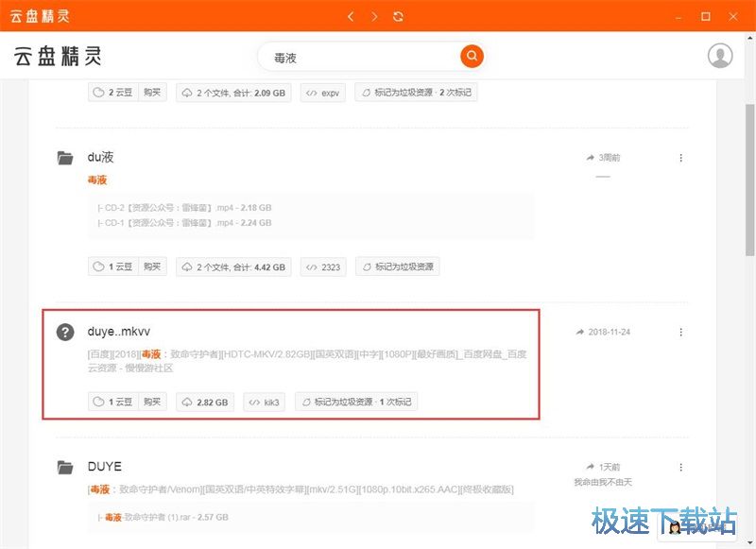
Task: Reveal extraction code expv
Action: coord(322,93)
